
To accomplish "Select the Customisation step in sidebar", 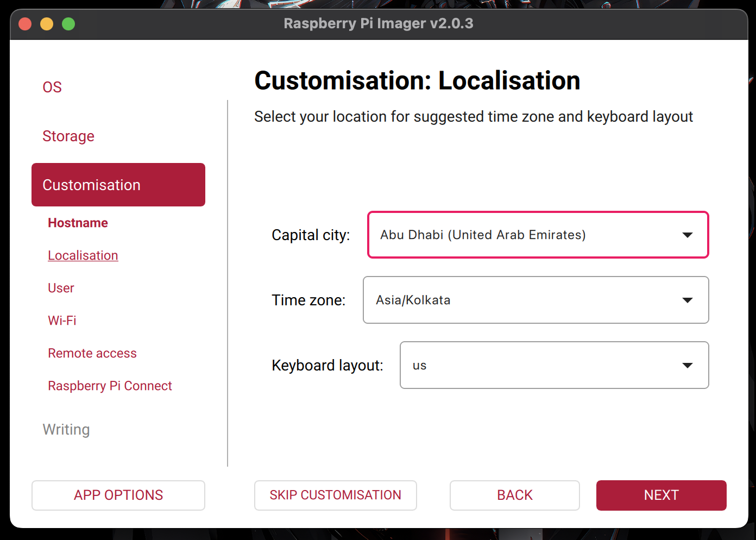I will pos(118,185).
